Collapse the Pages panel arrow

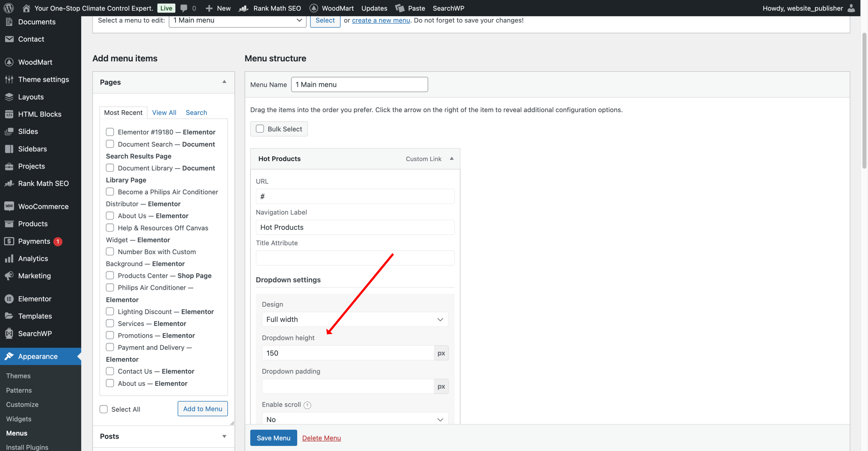(x=224, y=82)
